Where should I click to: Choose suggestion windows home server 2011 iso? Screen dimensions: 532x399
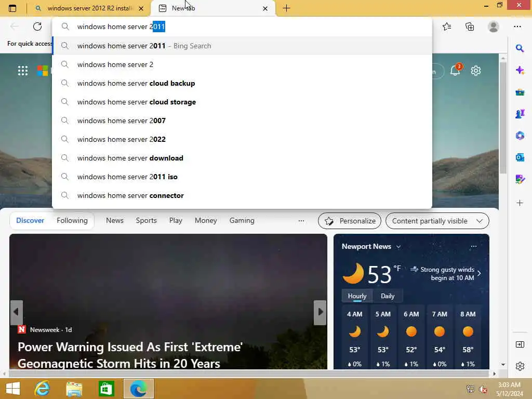(242, 177)
